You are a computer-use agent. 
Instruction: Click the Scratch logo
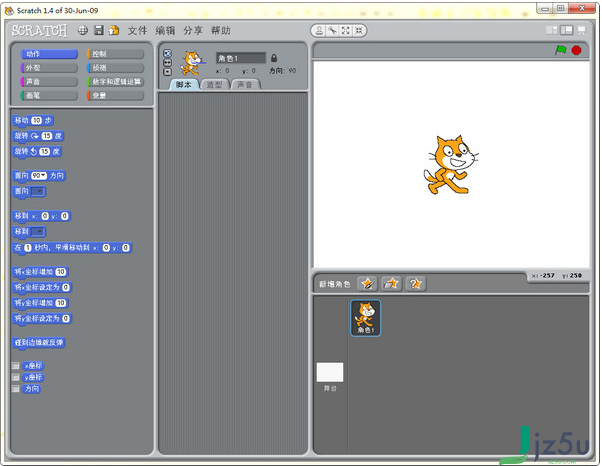pyautogui.click(x=40, y=30)
